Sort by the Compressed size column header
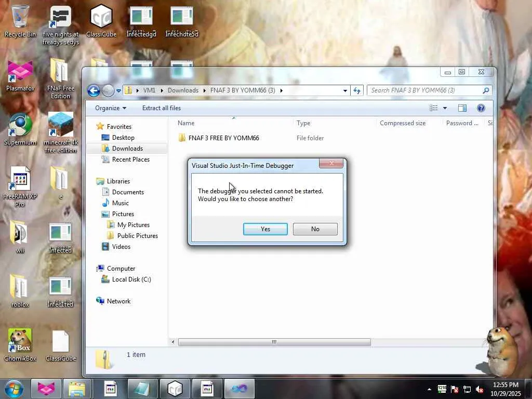 point(403,123)
